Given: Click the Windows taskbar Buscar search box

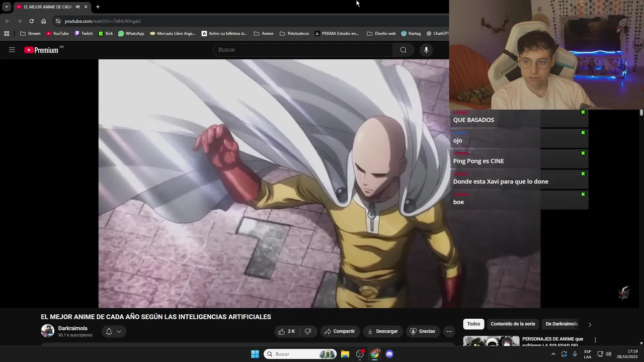Looking at the screenshot, I should (x=300, y=354).
